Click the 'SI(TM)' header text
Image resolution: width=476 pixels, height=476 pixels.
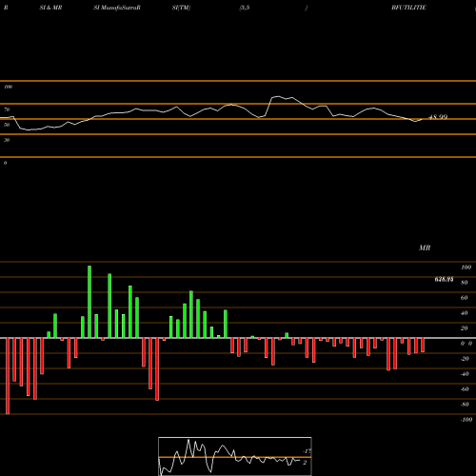(181, 8)
